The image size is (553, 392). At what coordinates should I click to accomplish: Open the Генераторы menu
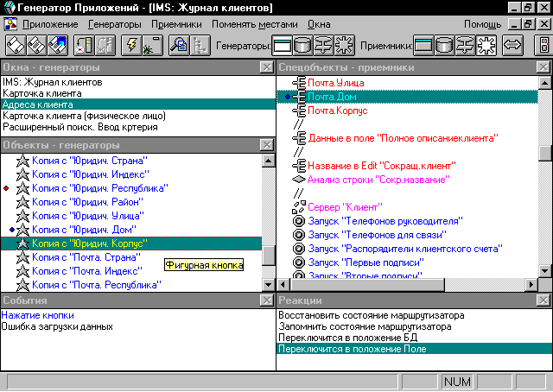115,24
